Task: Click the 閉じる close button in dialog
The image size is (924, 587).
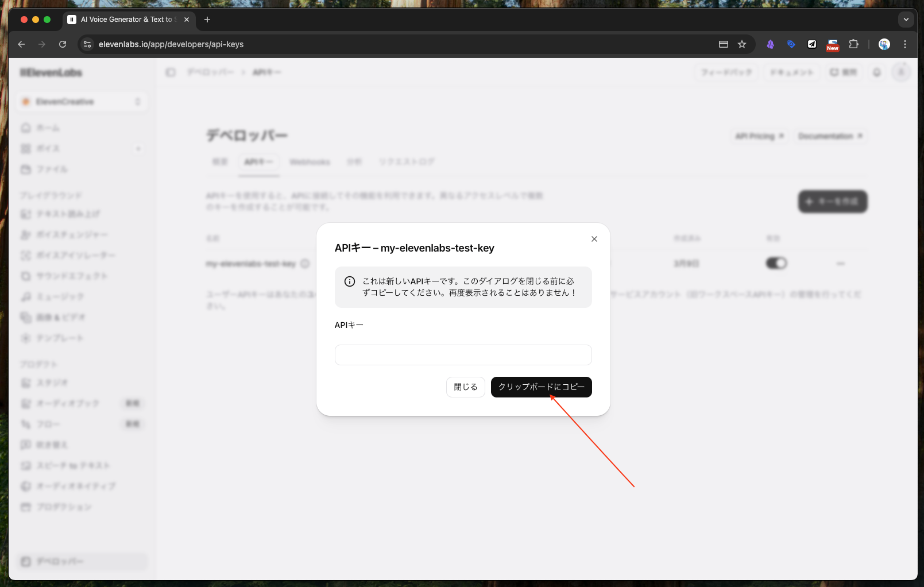Action: coord(465,387)
